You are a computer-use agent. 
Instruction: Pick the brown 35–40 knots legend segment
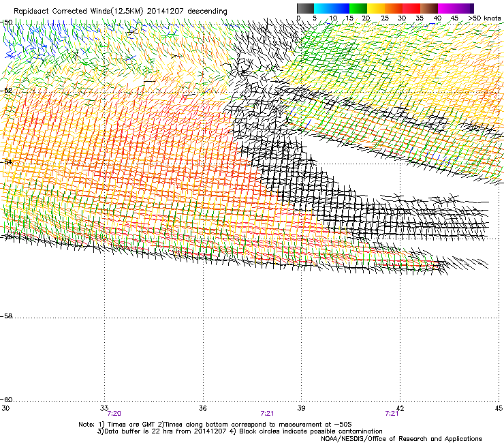[429, 8]
